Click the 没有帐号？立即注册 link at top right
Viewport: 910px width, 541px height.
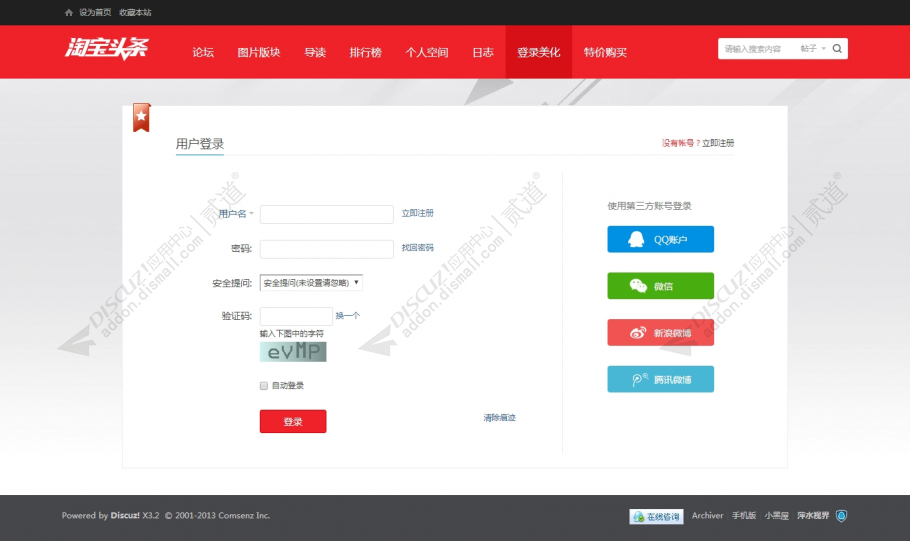(698, 143)
